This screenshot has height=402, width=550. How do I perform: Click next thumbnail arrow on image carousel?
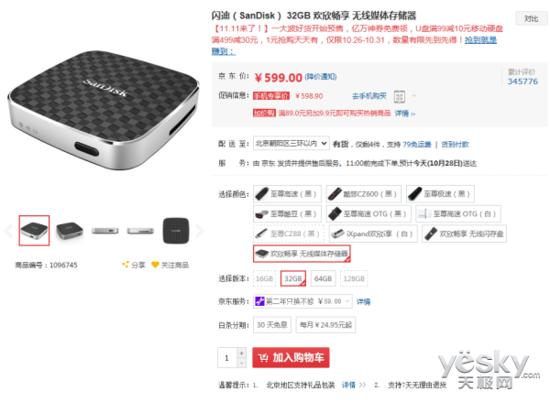(199, 231)
